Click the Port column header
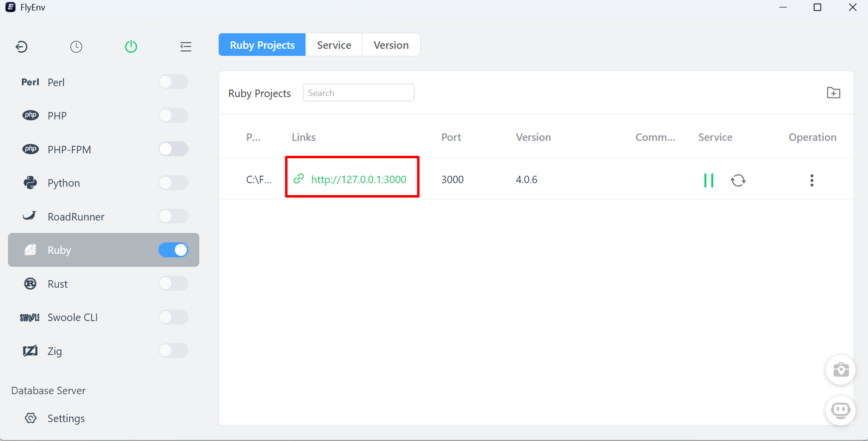868x441 pixels. tap(451, 137)
